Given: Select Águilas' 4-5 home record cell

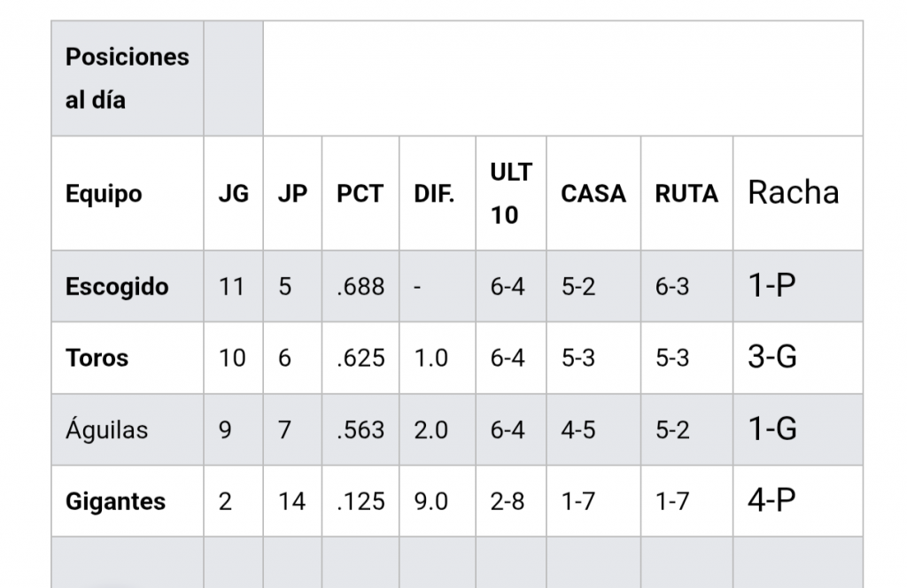Looking at the screenshot, I should [x=578, y=430].
